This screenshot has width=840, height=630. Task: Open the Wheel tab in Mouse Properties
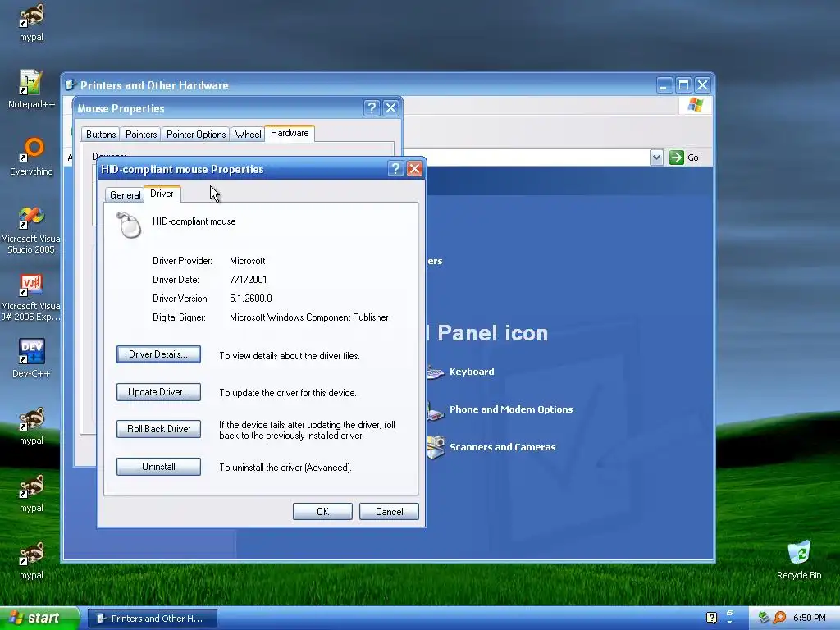pyautogui.click(x=248, y=135)
